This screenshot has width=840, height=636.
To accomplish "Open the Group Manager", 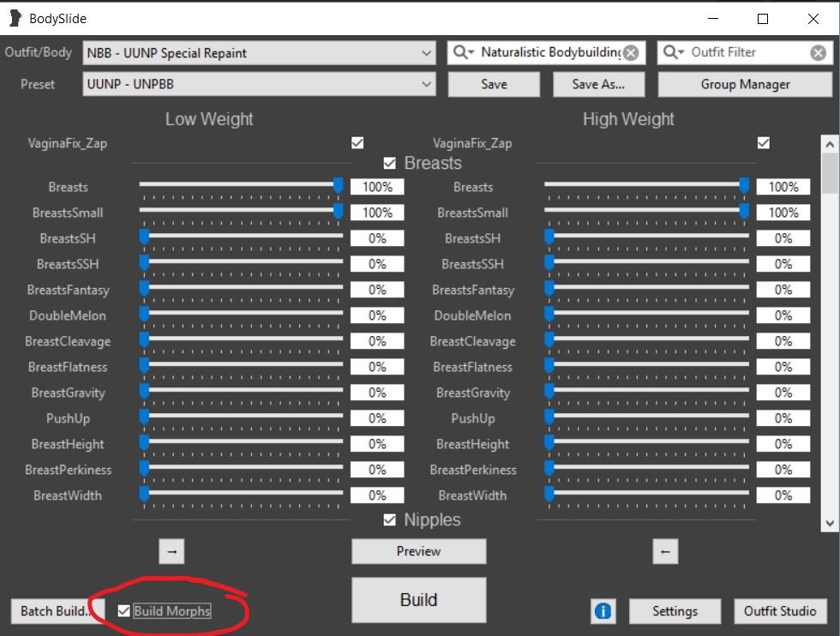I will coord(745,84).
